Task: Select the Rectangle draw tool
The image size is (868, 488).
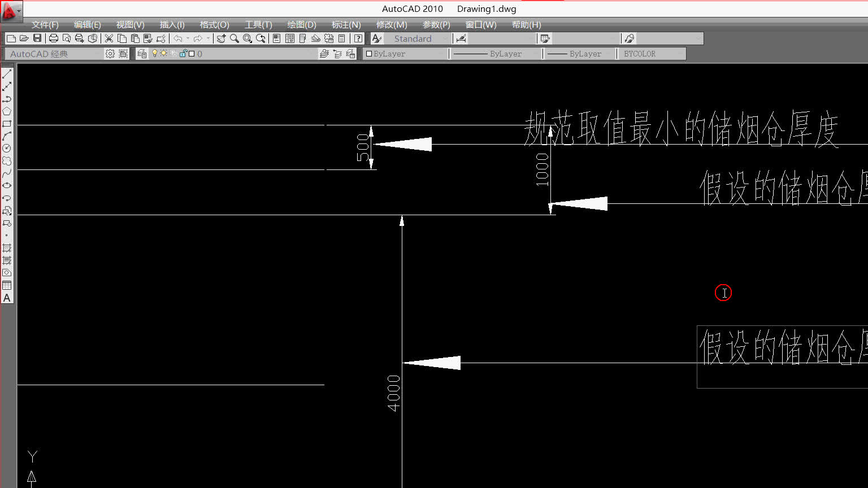Action: click(7, 124)
